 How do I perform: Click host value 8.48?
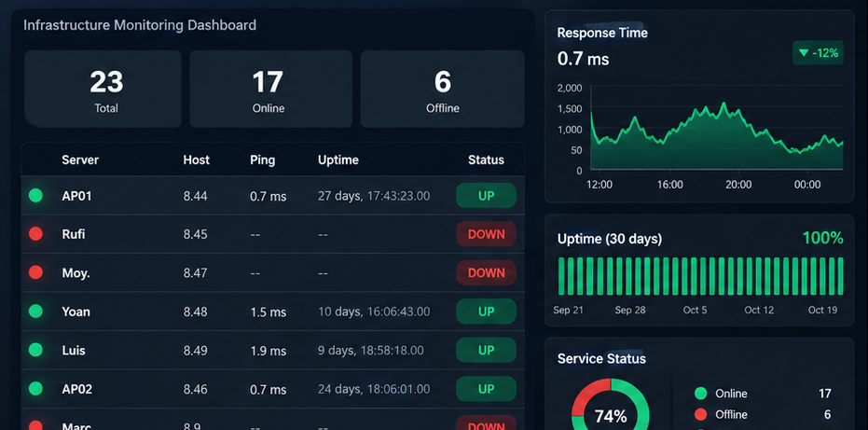[196, 312]
